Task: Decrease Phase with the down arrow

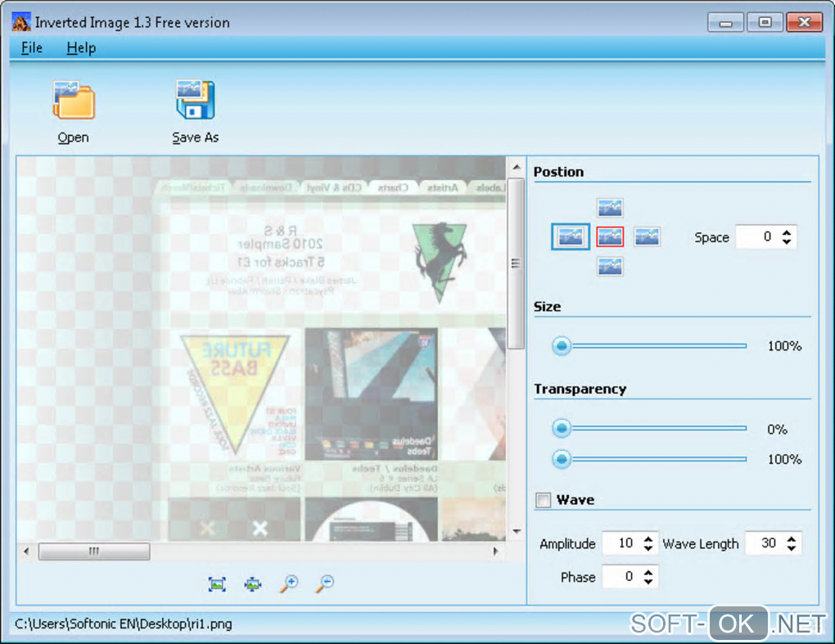Action: coord(648,582)
